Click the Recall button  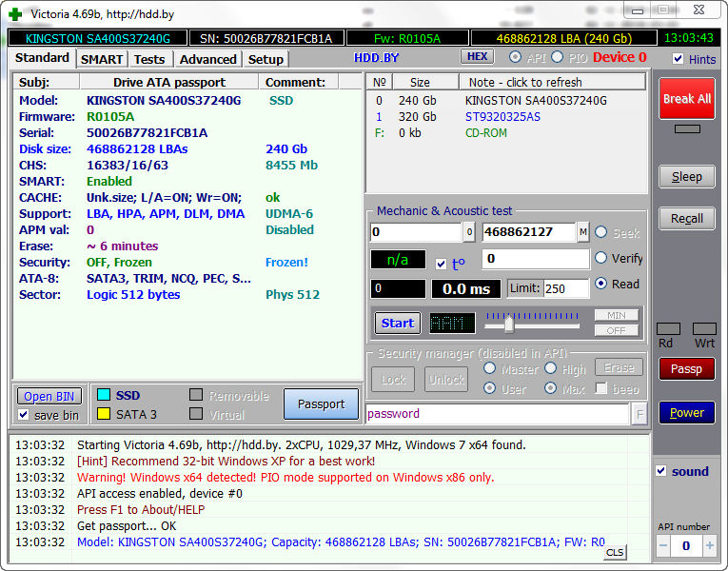[x=687, y=218]
